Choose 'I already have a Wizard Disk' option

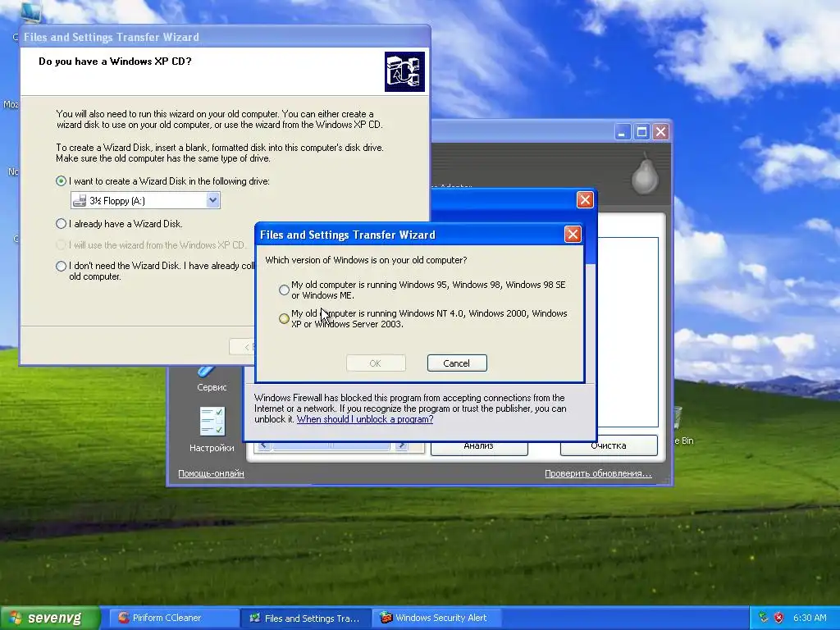click(x=61, y=224)
